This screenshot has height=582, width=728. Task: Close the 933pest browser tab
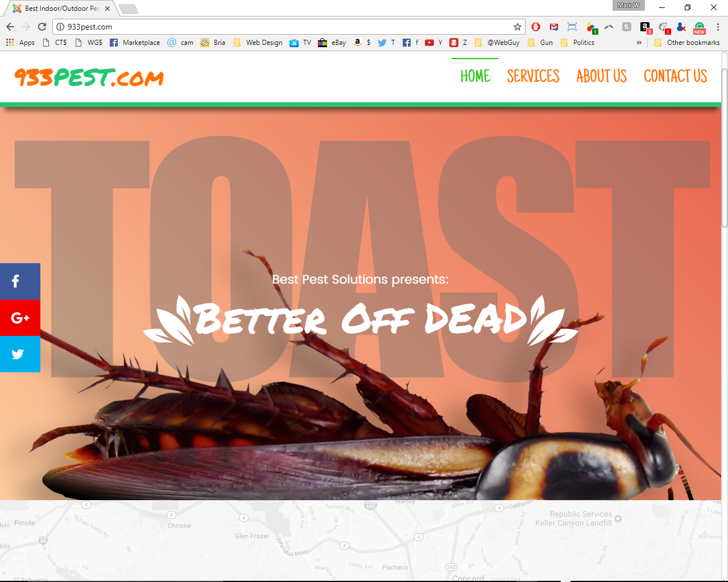[107, 9]
